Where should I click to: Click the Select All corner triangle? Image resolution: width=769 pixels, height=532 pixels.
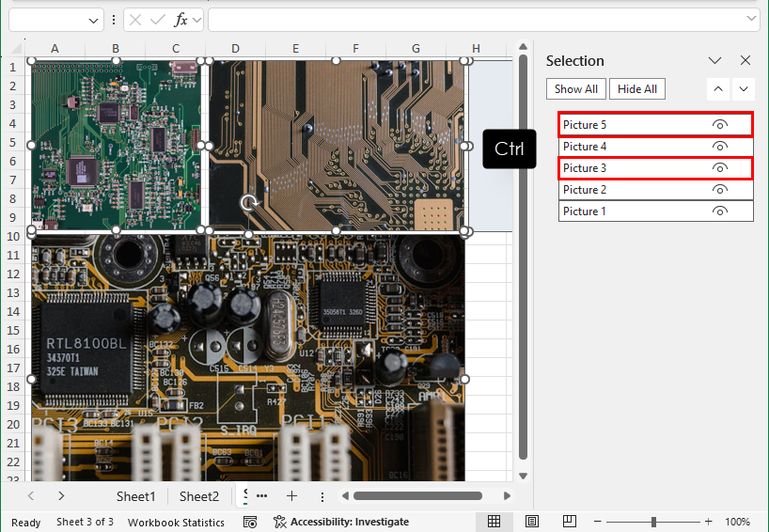[17, 48]
